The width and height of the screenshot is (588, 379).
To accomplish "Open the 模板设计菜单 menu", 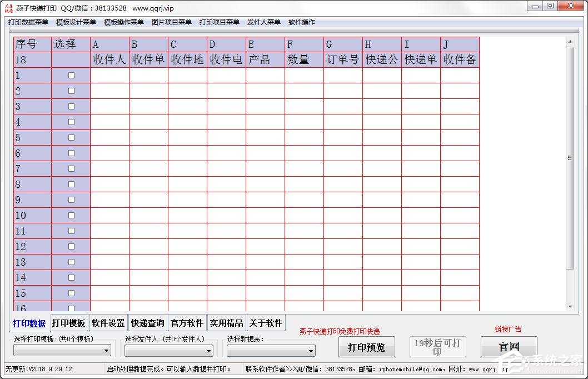I will coord(76,22).
